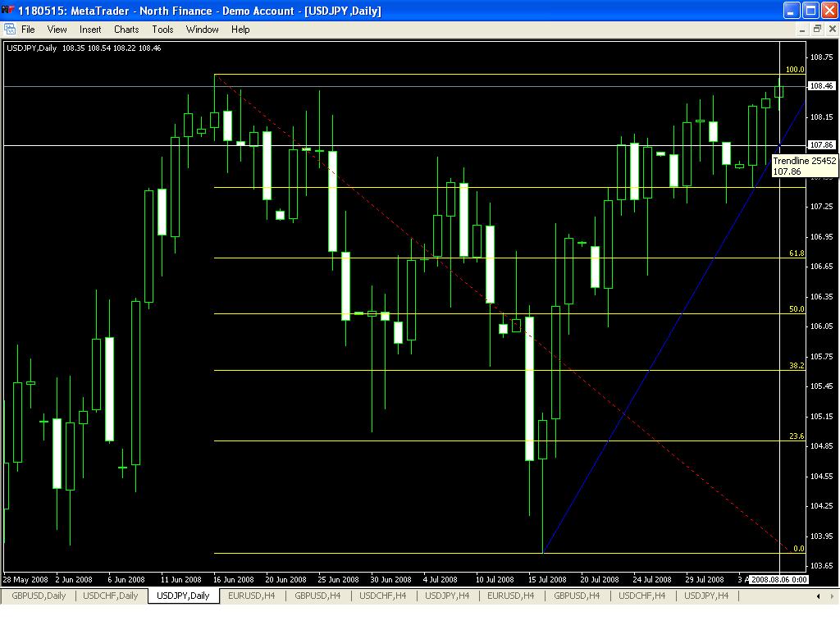Restore the inner chart window
Image resolution: width=840 pixels, height=630 pixels.
pyautogui.click(x=817, y=30)
